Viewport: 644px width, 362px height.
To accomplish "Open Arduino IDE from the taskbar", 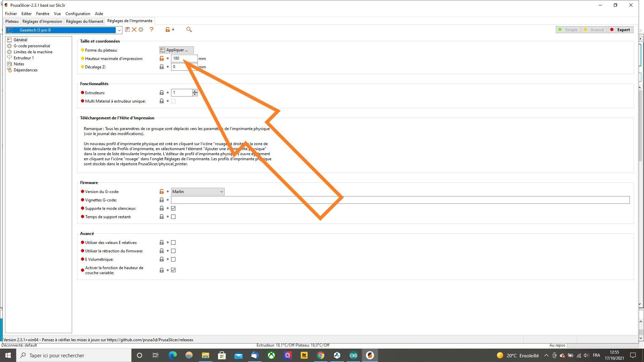I will pos(353,355).
